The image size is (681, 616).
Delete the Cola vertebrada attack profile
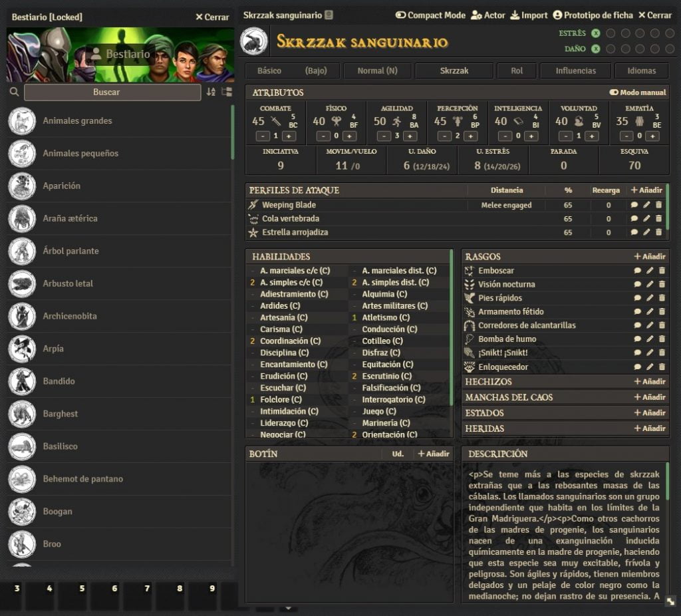tap(658, 219)
